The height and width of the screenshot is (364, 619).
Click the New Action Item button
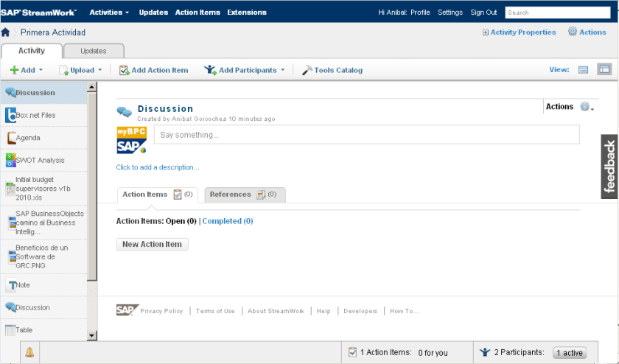(152, 245)
